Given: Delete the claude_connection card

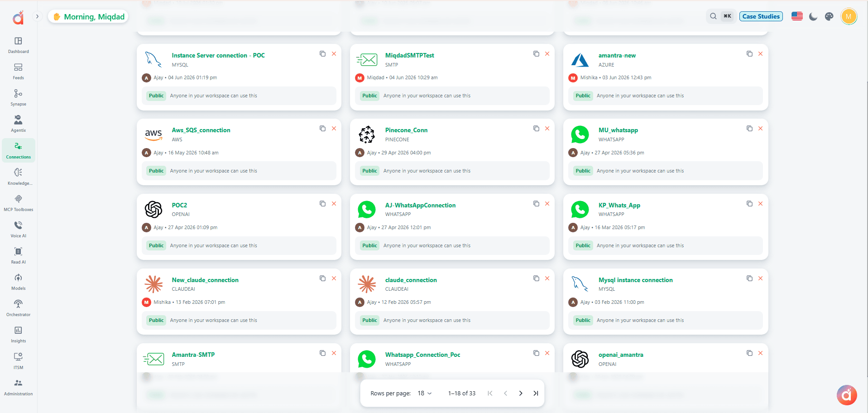Looking at the screenshot, I should coord(547,278).
